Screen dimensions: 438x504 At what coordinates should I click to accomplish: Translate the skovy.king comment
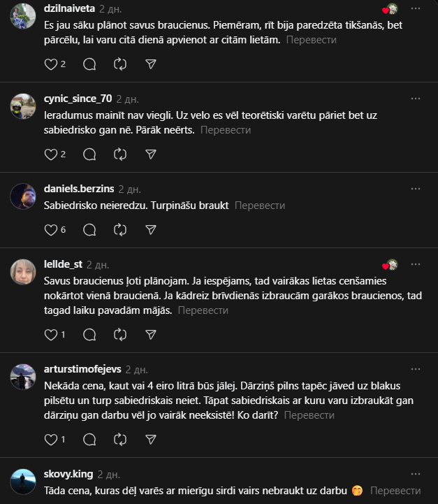[395, 491]
